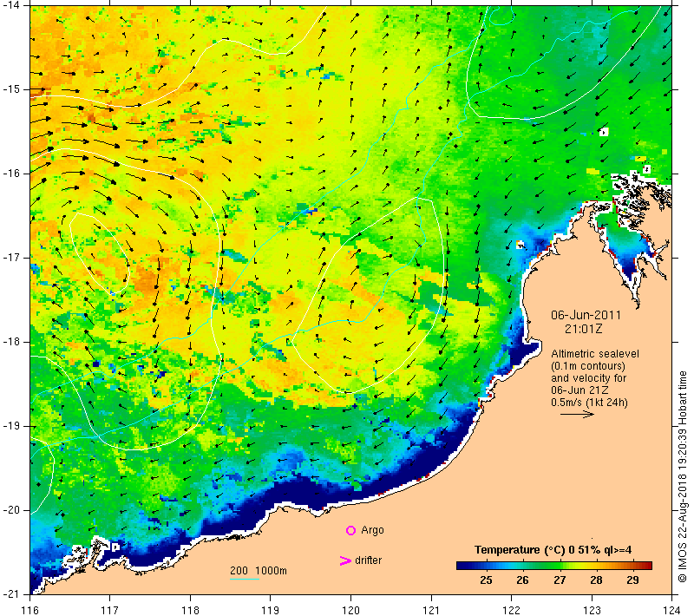Click the 118 longitude axis label
The height and width of the screenshot is (616, 694).
tap(190, 610)
